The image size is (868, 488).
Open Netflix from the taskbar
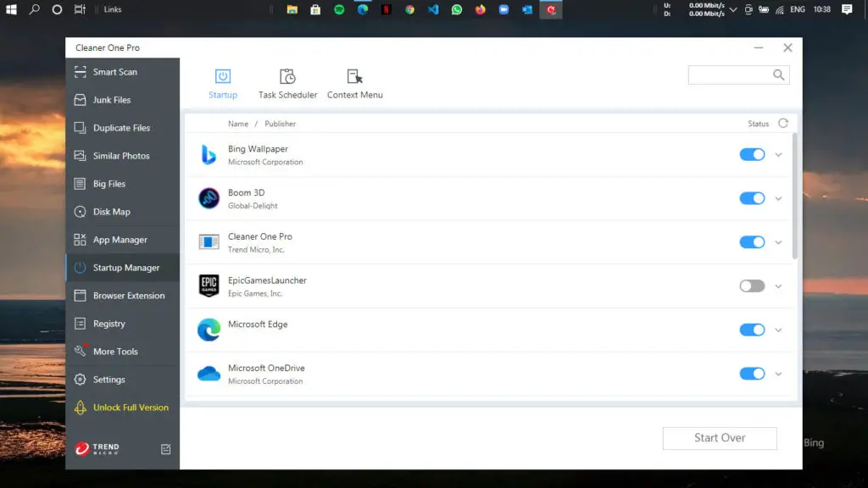(x=386, y=9)
